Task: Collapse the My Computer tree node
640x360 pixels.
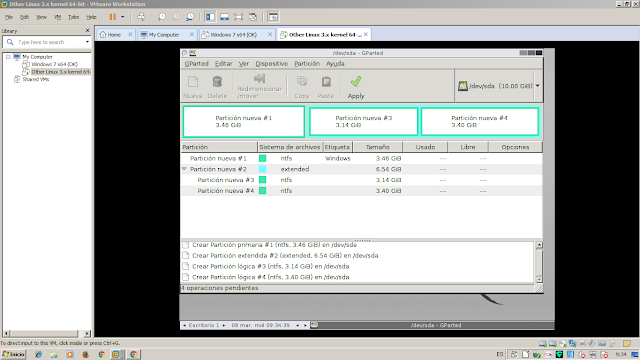Action: 8,57
